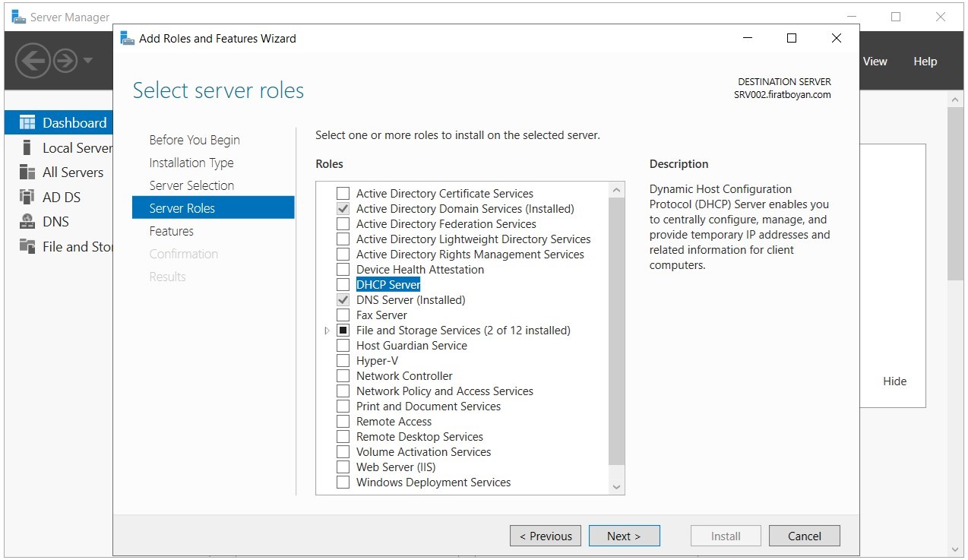Screen dimensions: 968x560
Task: Check Active Directory Certificate Services
Action: pos(343,194)
